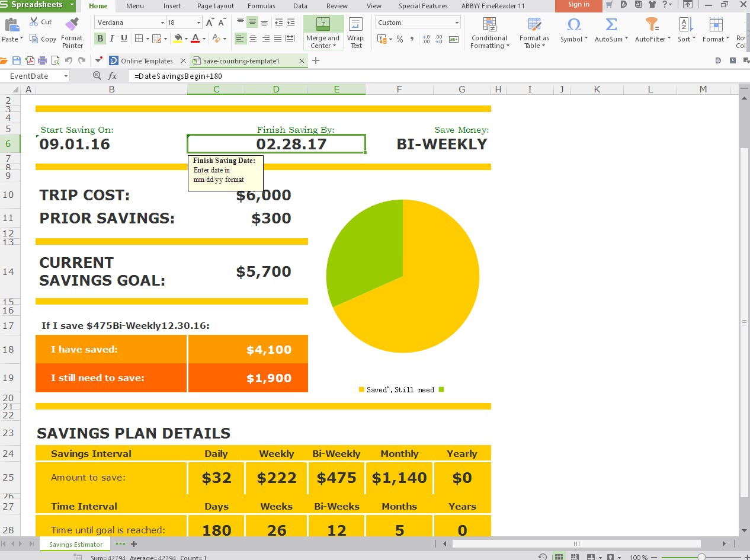The height and width of the screenshot is (560, 750).
Task: Click Wrap Text
Action: tap(356, 33)
